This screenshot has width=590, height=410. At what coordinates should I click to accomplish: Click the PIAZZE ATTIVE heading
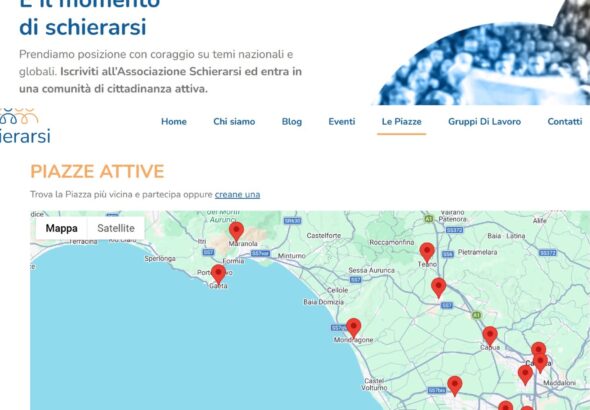tap(97, 172)
